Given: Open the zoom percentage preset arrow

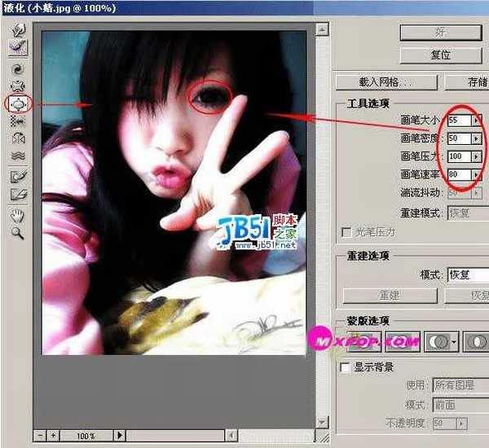Looking at the screenshot, I should pos(120,436).
